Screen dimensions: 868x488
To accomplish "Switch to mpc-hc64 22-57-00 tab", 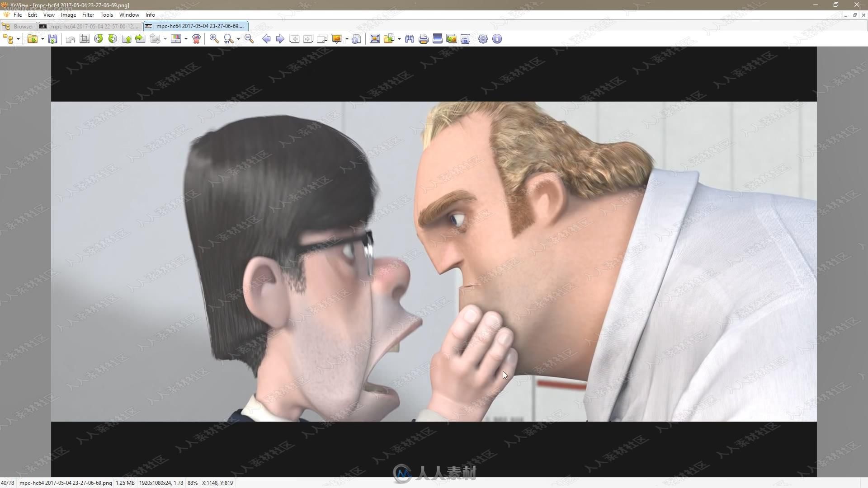I will [90, 27].
